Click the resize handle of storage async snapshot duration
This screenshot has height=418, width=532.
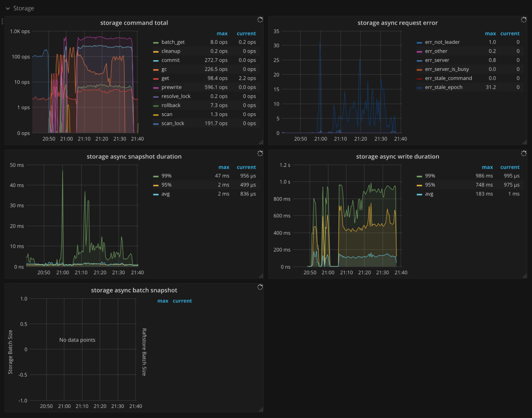[x=262, y=276]
